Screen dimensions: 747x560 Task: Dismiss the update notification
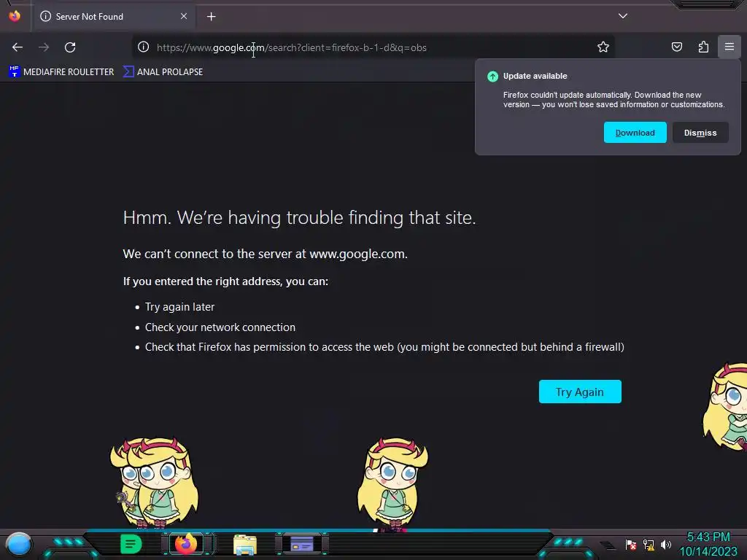(x=700, y=133)
